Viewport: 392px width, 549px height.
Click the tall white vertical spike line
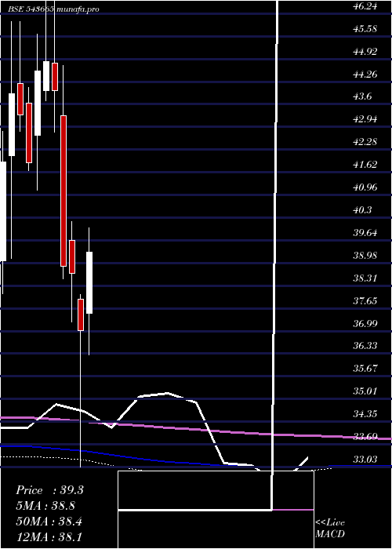pyautogui.click(x=275, y=238)
